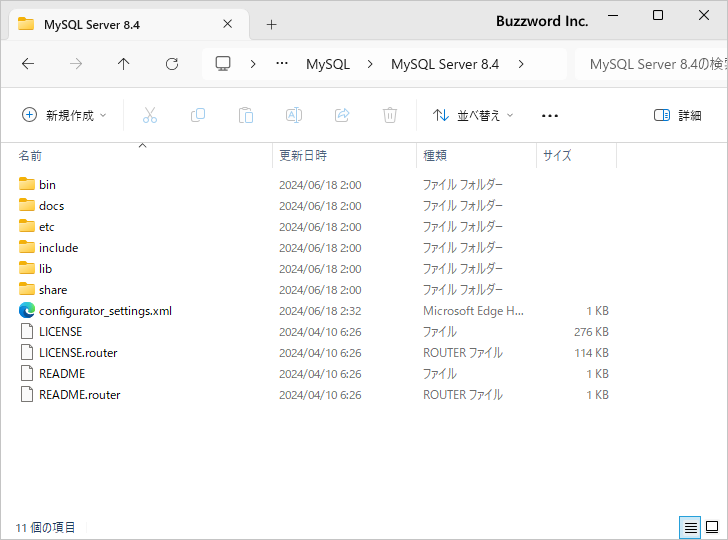Image resolution: width=728 pixels, height=540 pixels.
Task: Switch to large thumbnails view
Action: (x=712, y=527)
